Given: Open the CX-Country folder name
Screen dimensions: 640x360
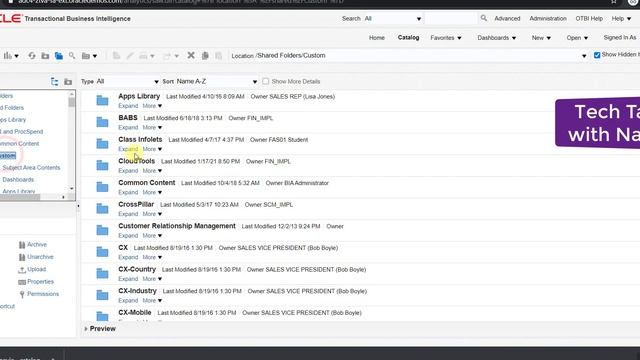Looking at the screenshot, I should [137, 269].
